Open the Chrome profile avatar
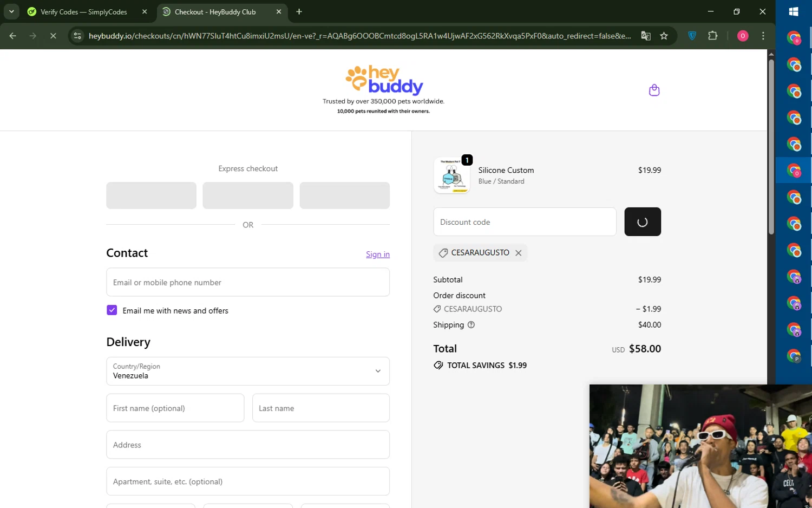 [x=743, y=36]
